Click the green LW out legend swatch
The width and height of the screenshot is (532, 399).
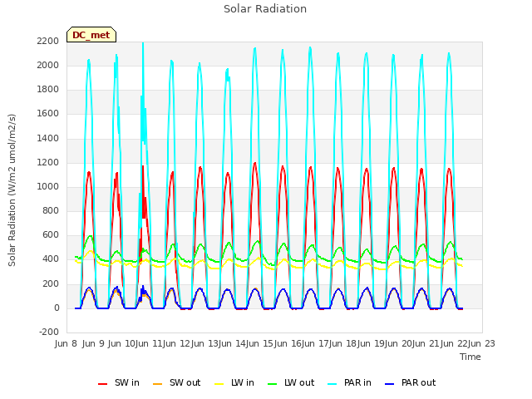(x=273, y=384)
